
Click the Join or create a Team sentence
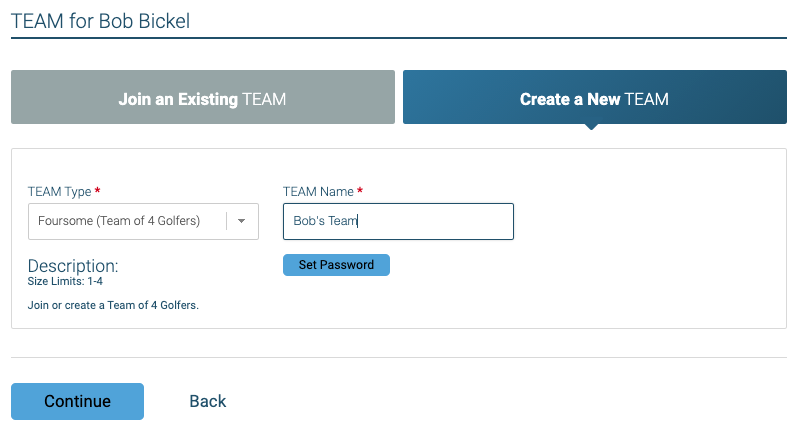(x=113, y=305)
